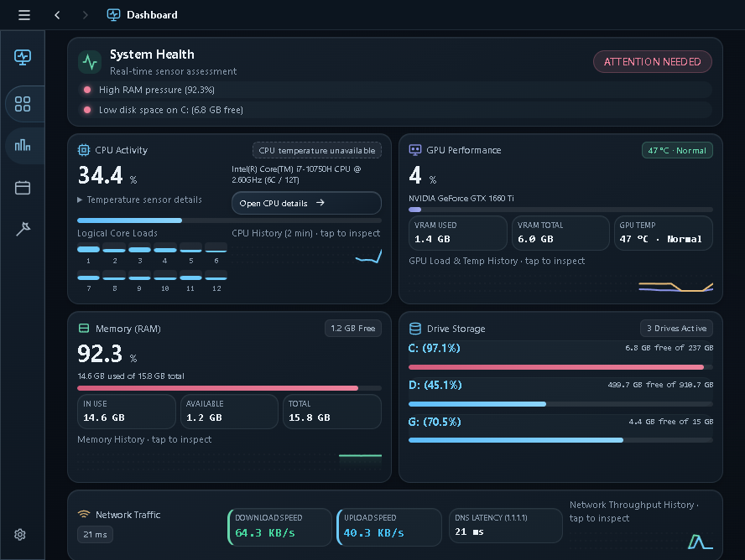Click the 47 °C · Normal GPU badge
The height and width of the screenshot is (560, 745).
[677, 150]
